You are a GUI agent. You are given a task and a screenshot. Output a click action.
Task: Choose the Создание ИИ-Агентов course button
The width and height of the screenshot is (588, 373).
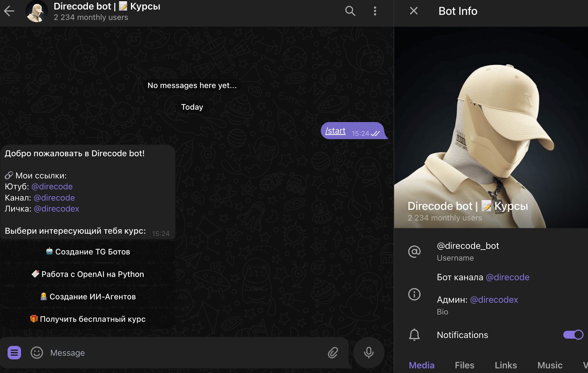tap(88, 297)
